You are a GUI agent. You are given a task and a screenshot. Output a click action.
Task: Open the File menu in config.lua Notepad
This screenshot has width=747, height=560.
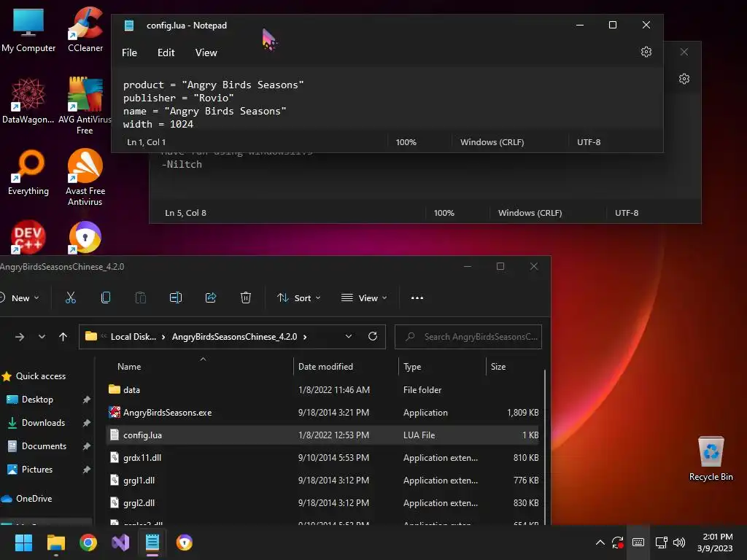tap(129, 52)
